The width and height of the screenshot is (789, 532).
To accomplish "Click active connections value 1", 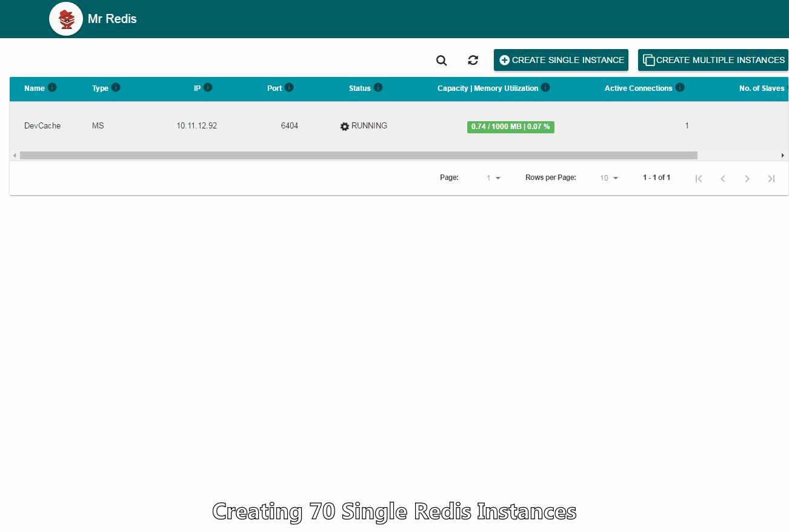I will 687,126.
